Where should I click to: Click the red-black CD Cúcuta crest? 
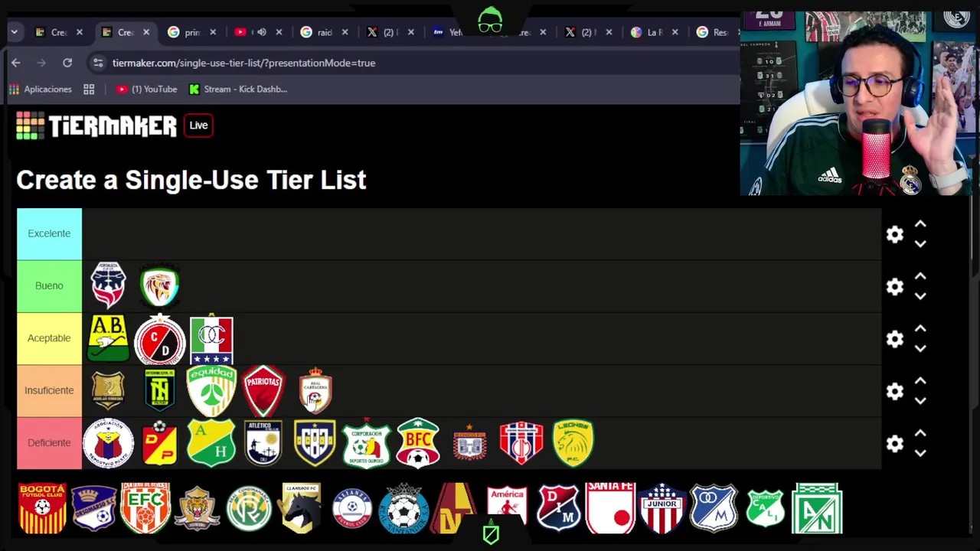coord(160,339)
